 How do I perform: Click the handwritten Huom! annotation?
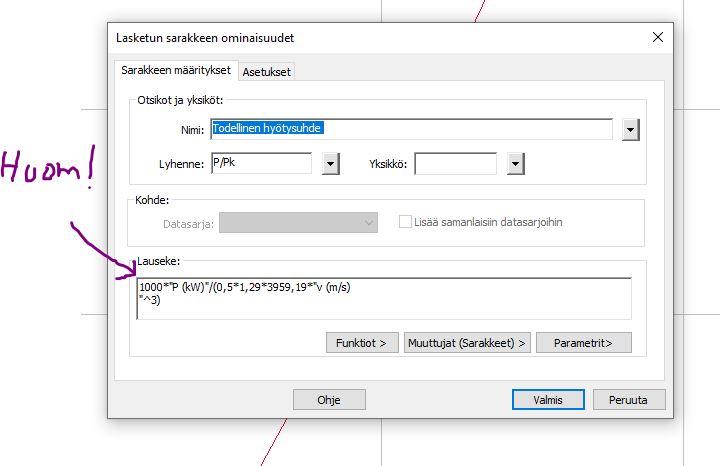coord(48,171)
